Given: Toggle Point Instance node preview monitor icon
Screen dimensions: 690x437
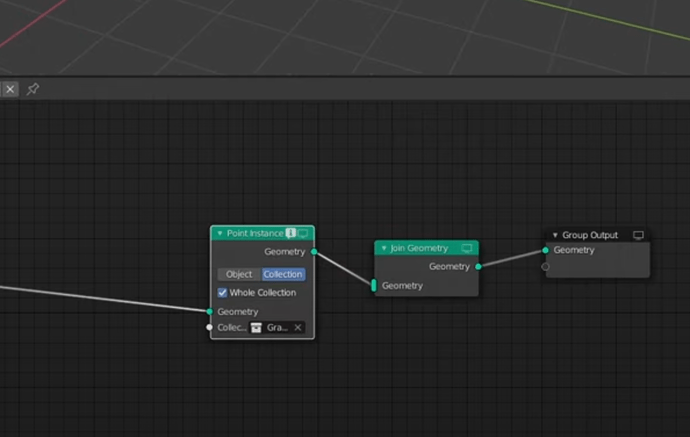Looking at the screenshot, I should (303, 233).
